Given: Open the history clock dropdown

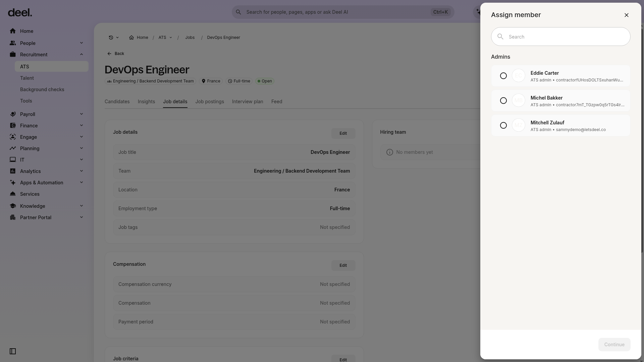Looking at the screenshot, I should (x=114, y=38).
